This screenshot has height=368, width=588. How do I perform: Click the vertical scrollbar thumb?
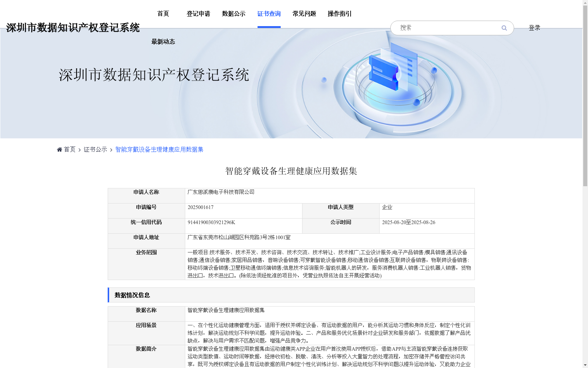[585, 96]
